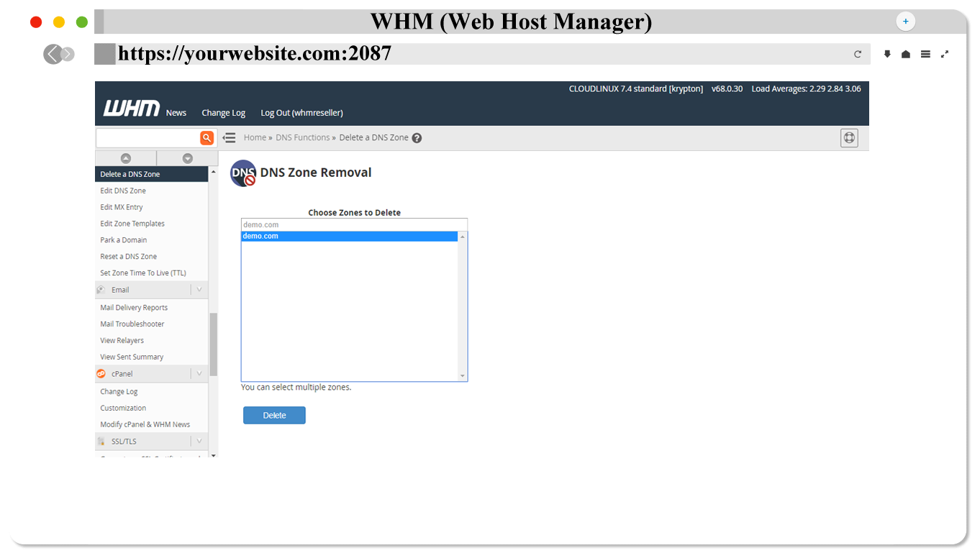This screenshot has height=553, width=980.
Task: Click the SSL/TLS section header label
Action: point(124,442)
